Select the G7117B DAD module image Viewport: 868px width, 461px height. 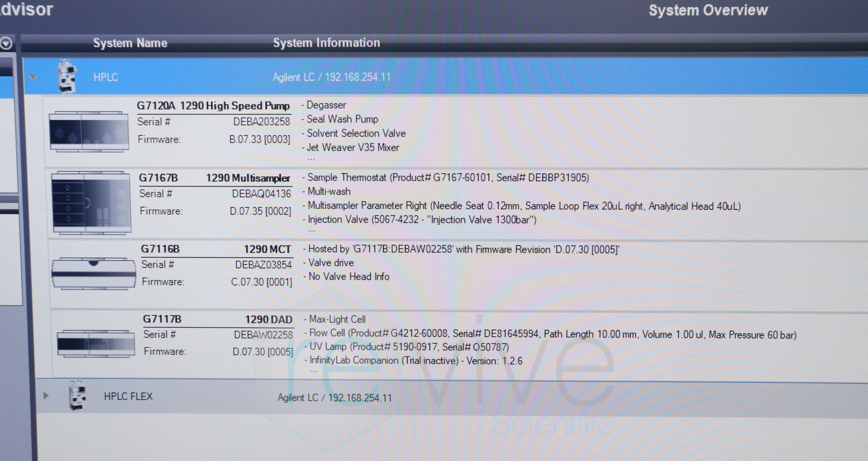[x=96, y=344]
